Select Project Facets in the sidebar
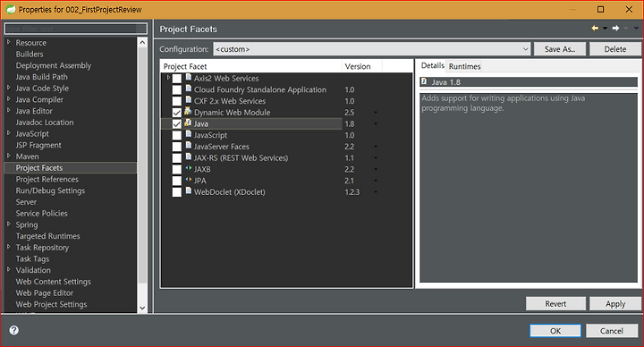Image resolution: width=644 pixels, height=347 pixels. (39, 167)
